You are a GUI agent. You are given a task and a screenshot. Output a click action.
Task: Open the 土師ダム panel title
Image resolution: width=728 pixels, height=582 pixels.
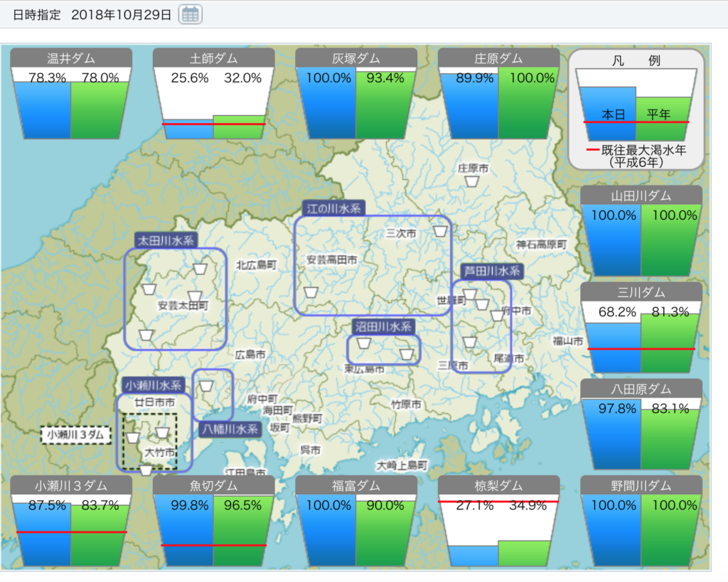click(x=213, y=58)
